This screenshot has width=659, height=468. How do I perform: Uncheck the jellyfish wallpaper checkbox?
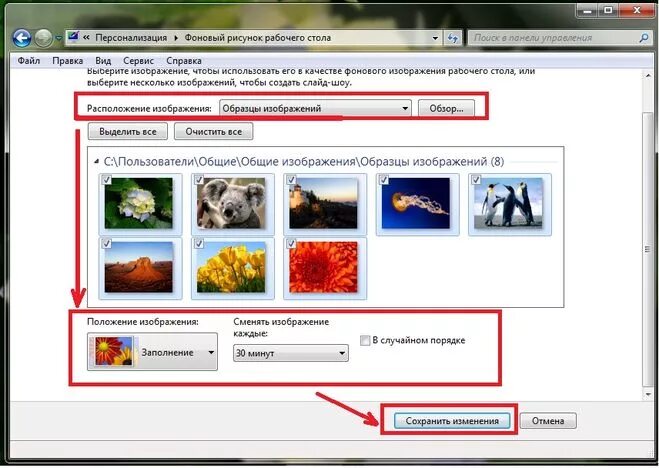384,180
